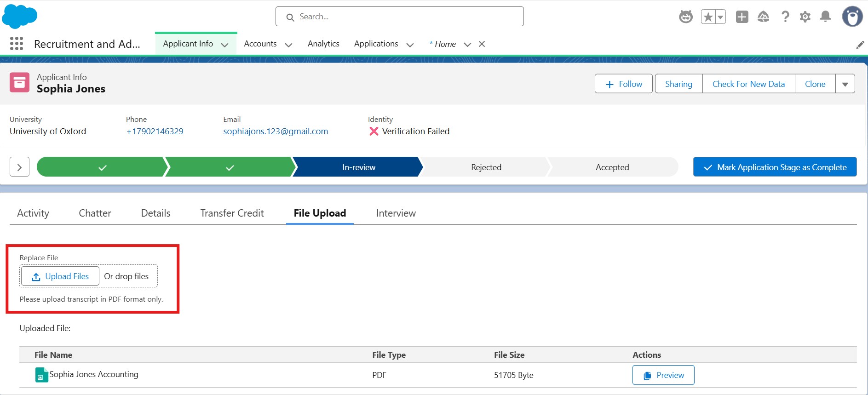This screenshot has height=395, width=868.
Task: Open the App Launcher grid icon
Action: [x=17, y=44]
